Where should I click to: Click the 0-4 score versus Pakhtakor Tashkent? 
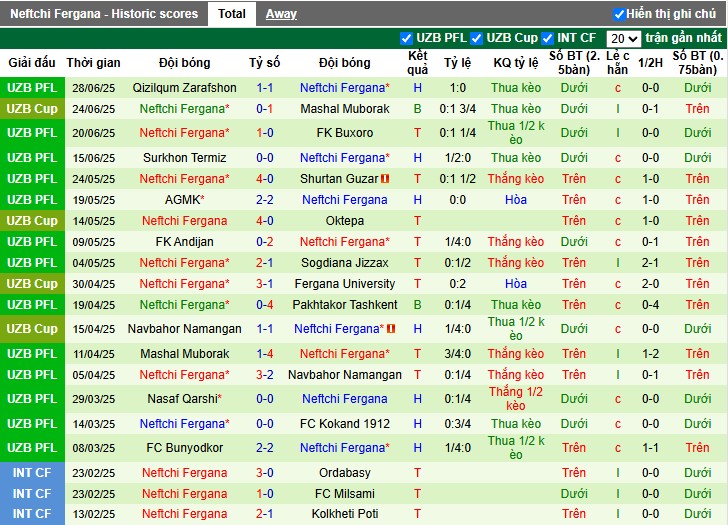tap(265, 305)
